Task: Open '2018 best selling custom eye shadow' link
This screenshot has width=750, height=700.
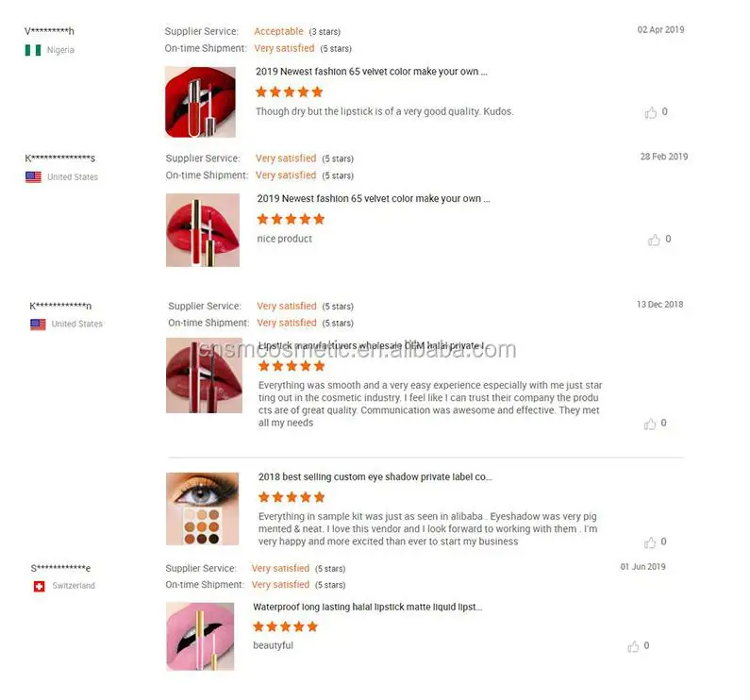Action: pos(375,477)
